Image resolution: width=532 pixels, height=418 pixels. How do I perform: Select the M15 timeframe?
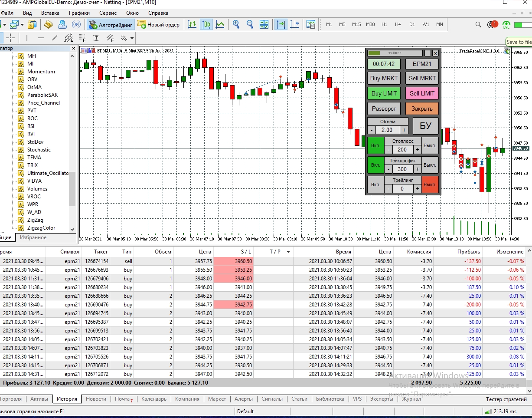tap(356, 25)
